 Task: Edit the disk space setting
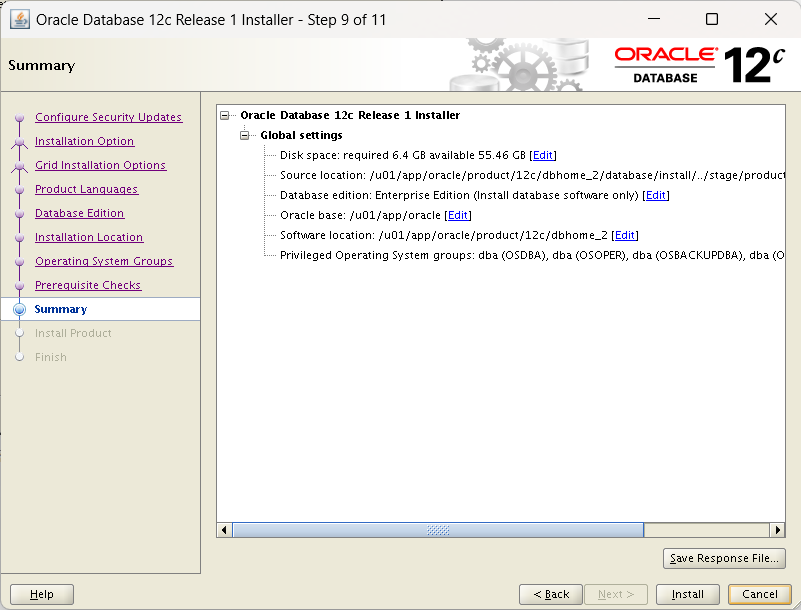point(543,155)
